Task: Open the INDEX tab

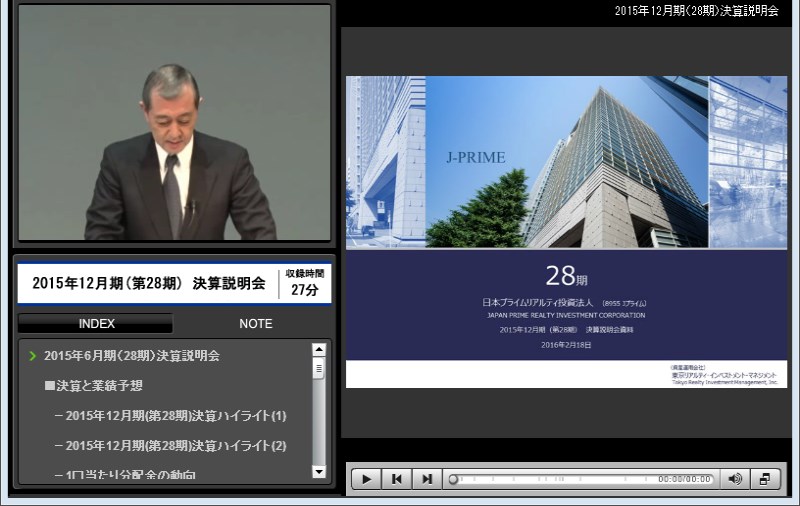Action: coord(96,323)
